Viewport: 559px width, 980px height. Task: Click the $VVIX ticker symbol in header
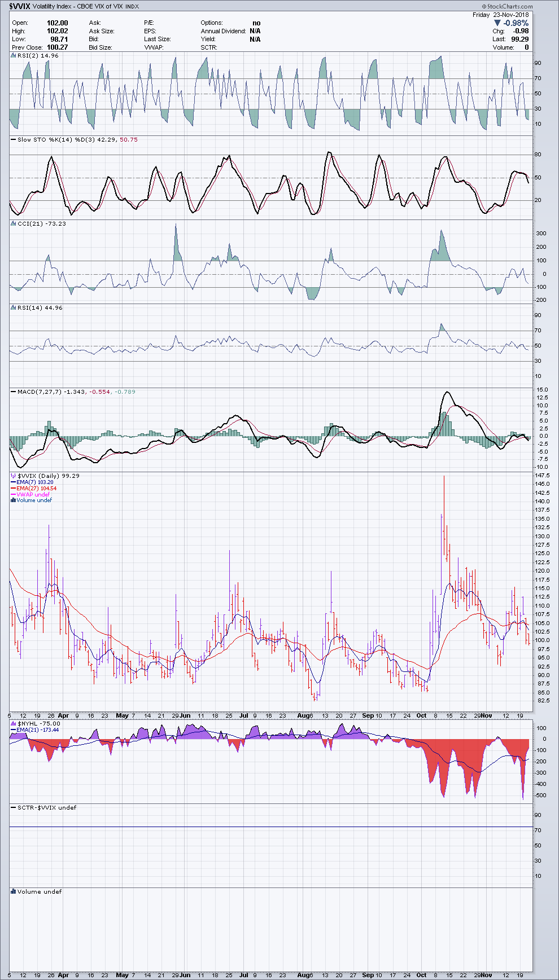[x=20, y=7]
